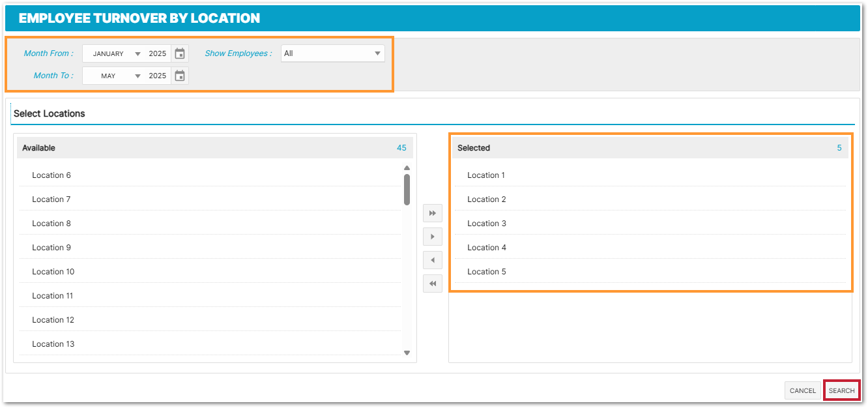Click the move all right double-arrow
This screenshot has height=408, width=868.
pyautogui.click(x=432, y=213)
